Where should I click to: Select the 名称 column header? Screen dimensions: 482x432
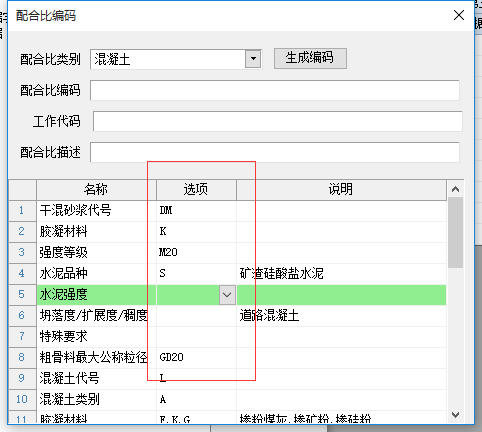(x=96, y=190)
